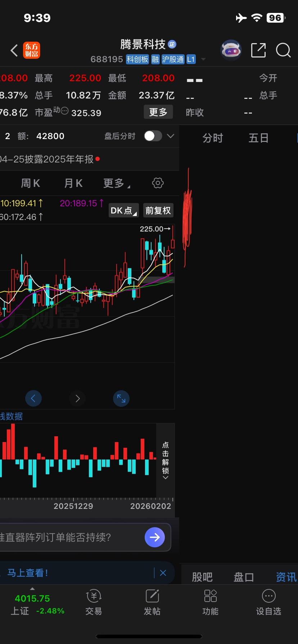Tap the 225.00 high price label

152,229
